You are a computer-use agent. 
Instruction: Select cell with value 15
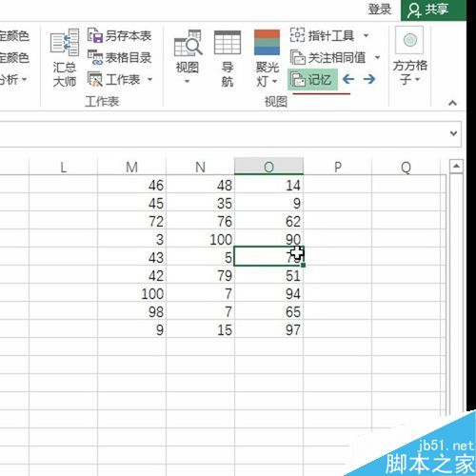click(x=200, y=329)
